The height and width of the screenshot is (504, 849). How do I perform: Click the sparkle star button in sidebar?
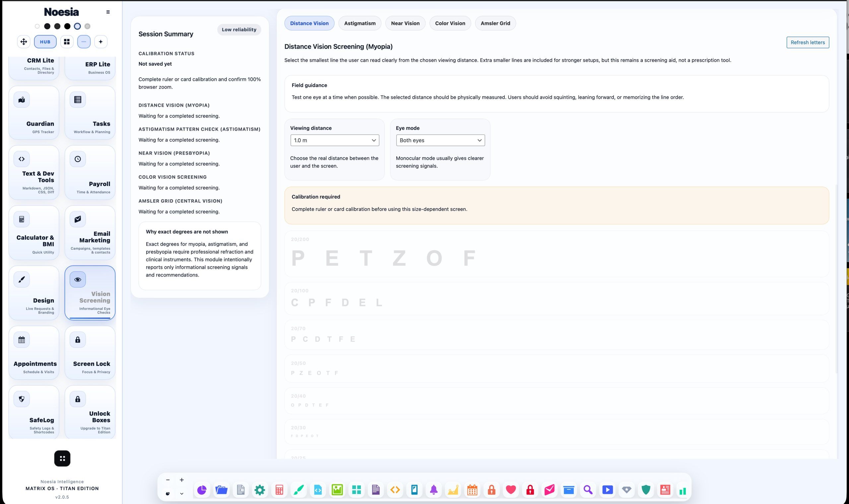[100, 42]
